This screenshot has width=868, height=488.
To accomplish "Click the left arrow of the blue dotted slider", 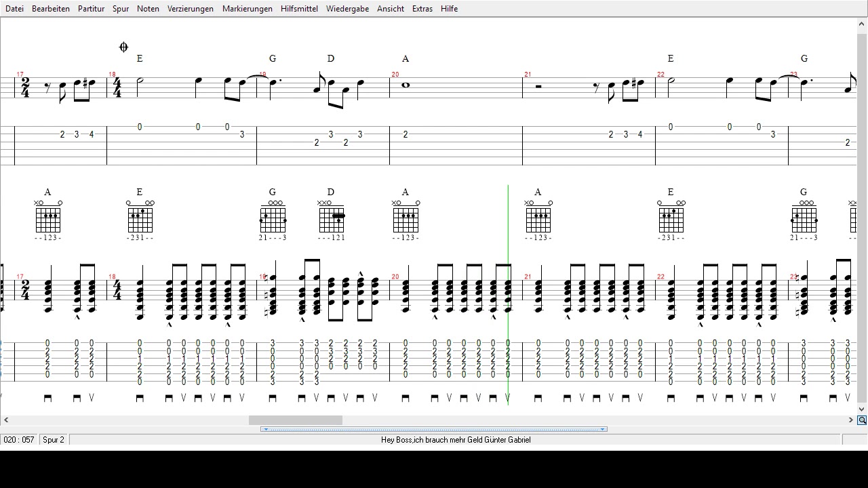I will 265,429.
